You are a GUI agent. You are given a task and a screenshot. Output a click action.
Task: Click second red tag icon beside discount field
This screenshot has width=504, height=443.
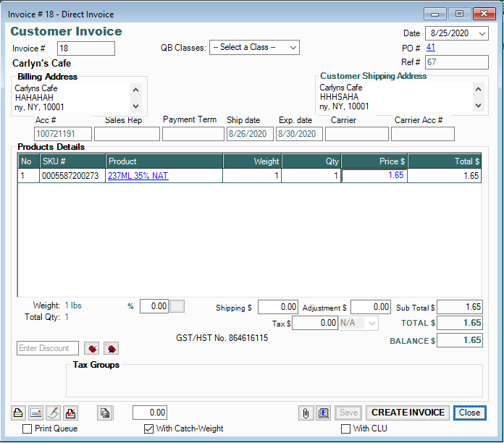coord(111,348)
